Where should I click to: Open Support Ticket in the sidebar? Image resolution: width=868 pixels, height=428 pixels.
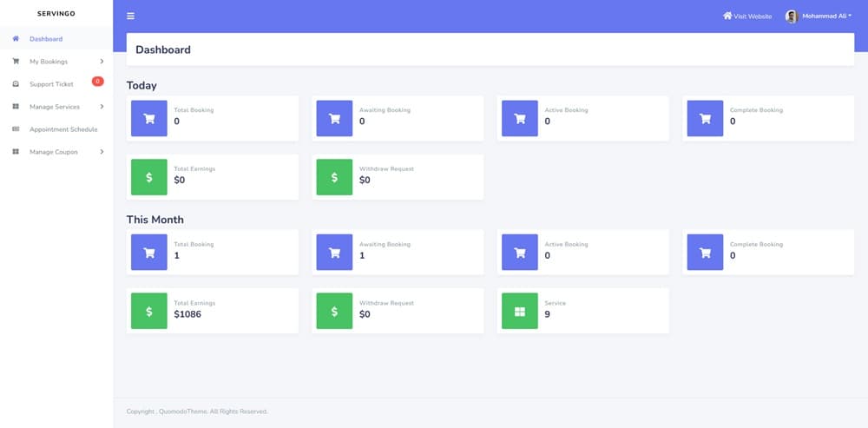[51, 84]
